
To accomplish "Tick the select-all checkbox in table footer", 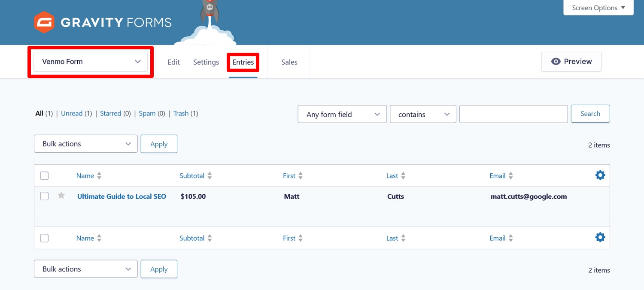I will point(44,238).
